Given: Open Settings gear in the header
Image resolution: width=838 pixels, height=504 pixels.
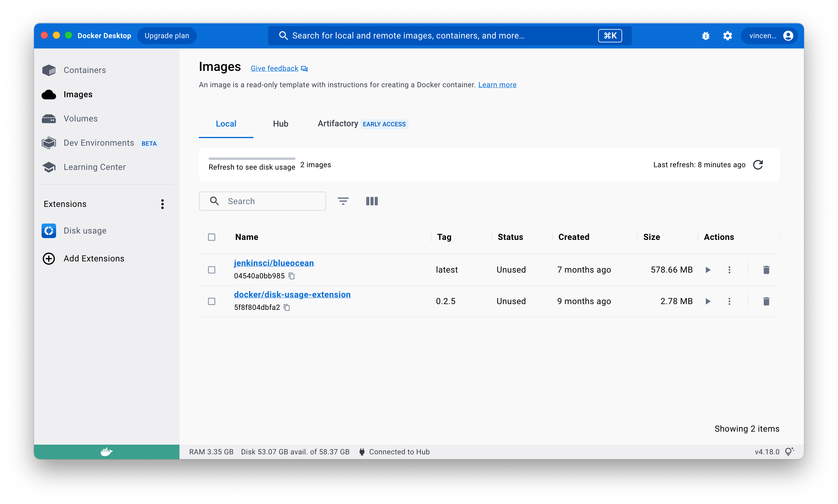Looking at the screenshot, I should click(727, 36).
